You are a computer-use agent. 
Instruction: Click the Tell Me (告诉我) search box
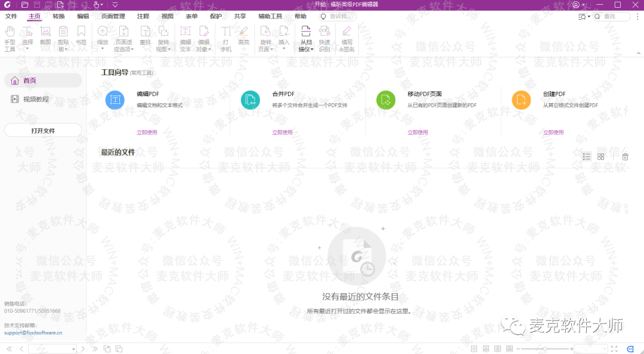pyautogui.click(x=338, y=17)
